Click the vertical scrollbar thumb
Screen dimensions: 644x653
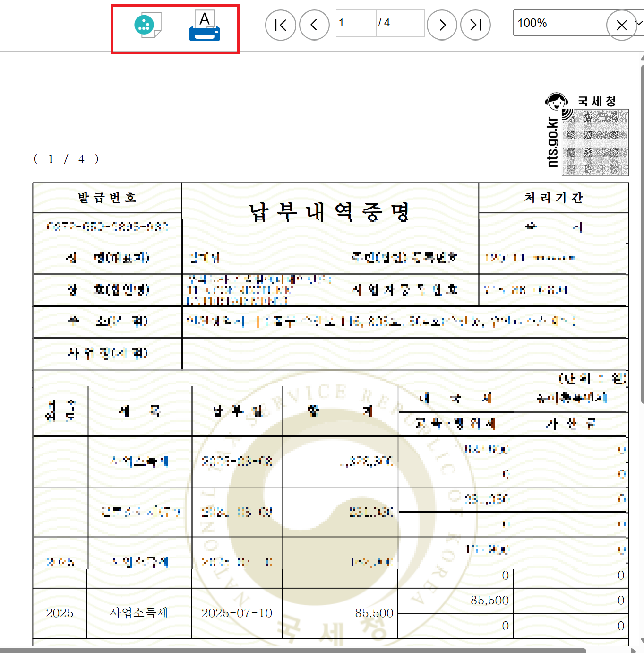pyautogui.click(x=642, y=234)
